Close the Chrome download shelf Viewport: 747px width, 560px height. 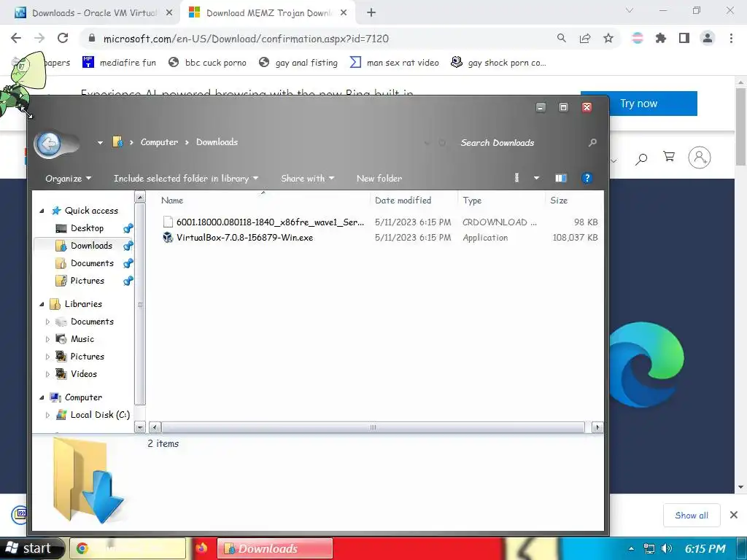pyautogui.click(x=734, y=515)
